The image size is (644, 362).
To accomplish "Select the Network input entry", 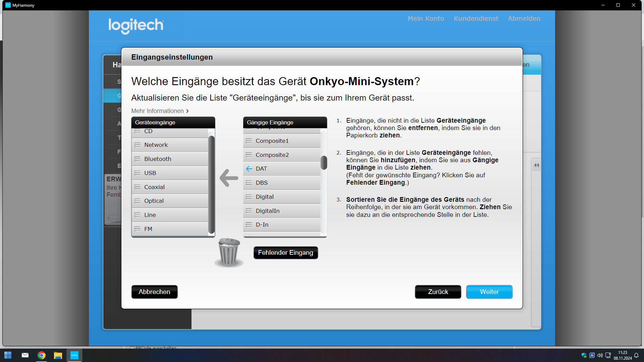I will pos(156,145).
